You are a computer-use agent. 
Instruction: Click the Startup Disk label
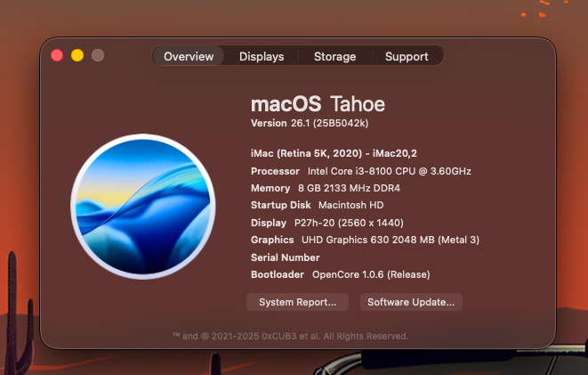click(x=280, y=205)
